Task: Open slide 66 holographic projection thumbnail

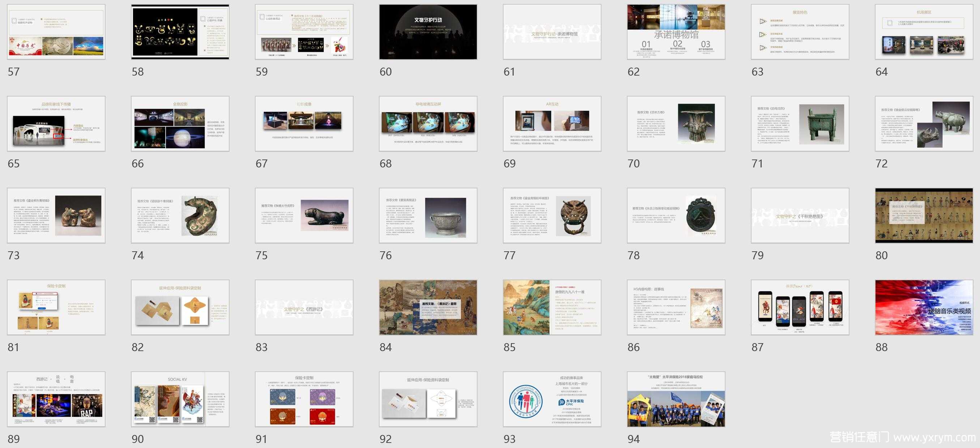Action: click(x=180, y=124)
